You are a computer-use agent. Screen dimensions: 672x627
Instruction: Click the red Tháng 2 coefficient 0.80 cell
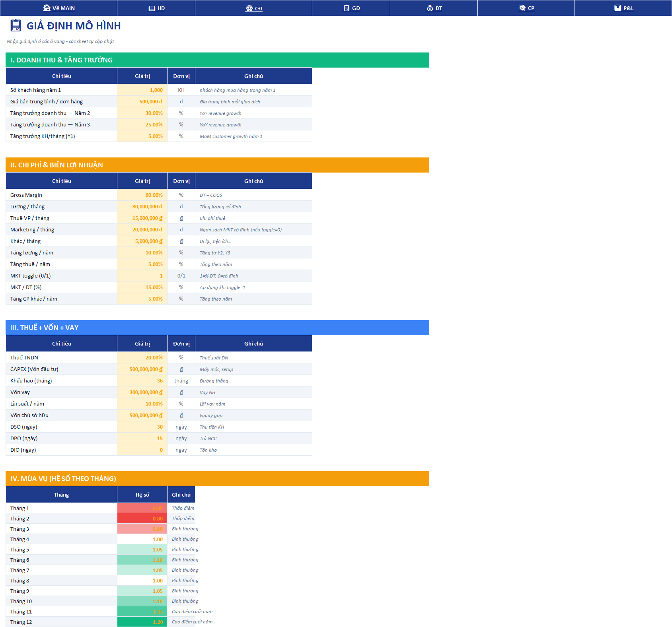tap(142, 518)
